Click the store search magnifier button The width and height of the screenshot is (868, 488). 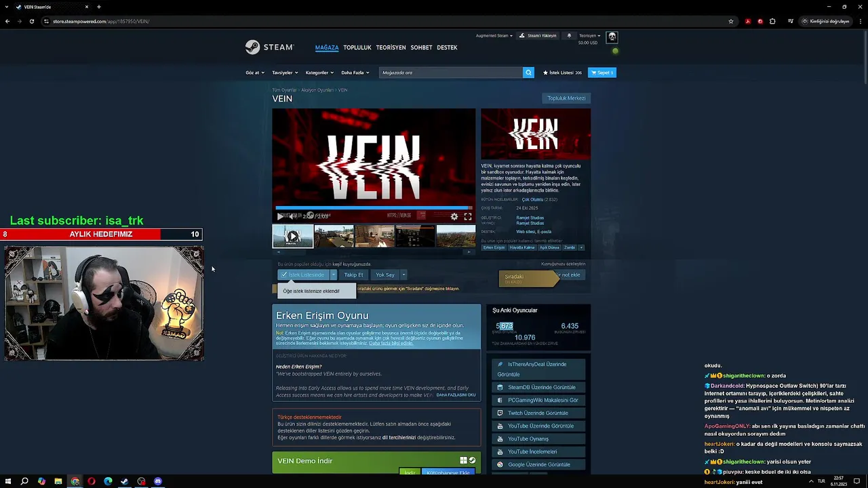pyautogui.click(x=528, y=73)
